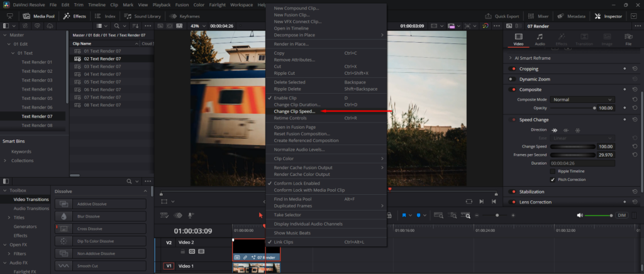
Task: Choose Change Clip Speed... from context menu
Action: pyautogui.click(x=294, y=111)
